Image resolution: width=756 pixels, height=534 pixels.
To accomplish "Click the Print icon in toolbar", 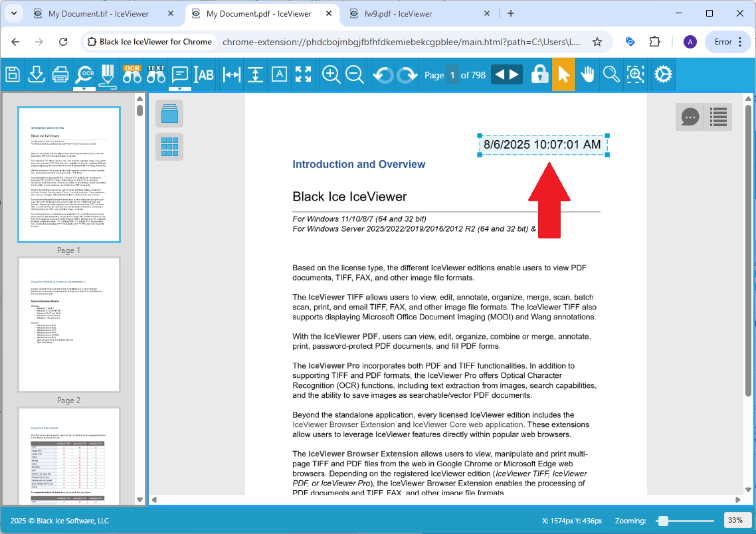I will pos(60,74).
